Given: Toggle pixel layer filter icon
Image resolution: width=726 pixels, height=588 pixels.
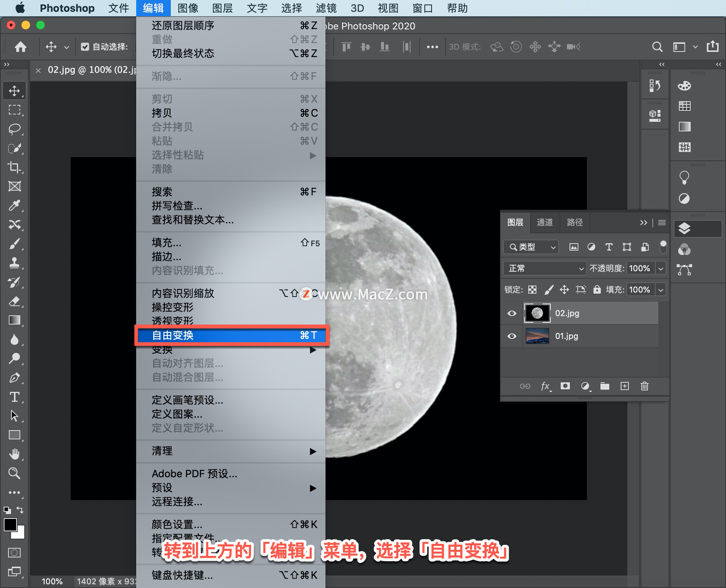Looking at the screenshot, I should point(574,247).
